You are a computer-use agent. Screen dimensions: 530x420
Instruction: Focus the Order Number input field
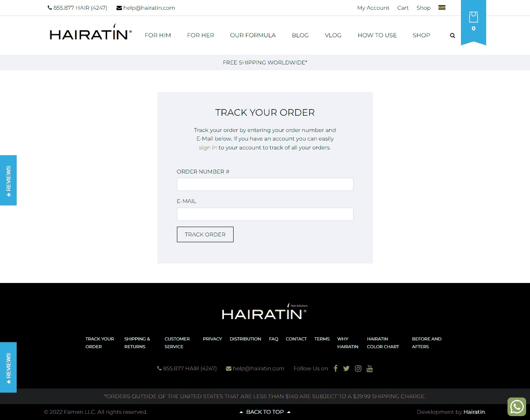coord(265,184)
